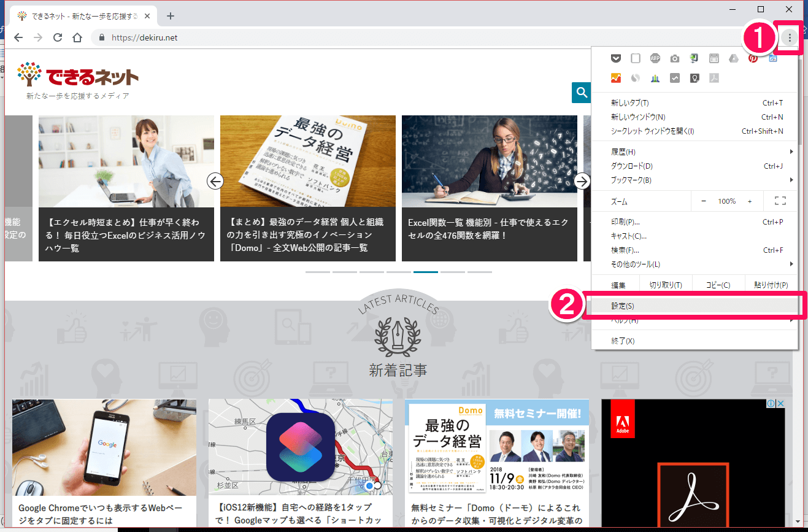Click the Adobe Acrobat advertisement
The width and height of the screenshot is (808, 532).
(693, 463)
